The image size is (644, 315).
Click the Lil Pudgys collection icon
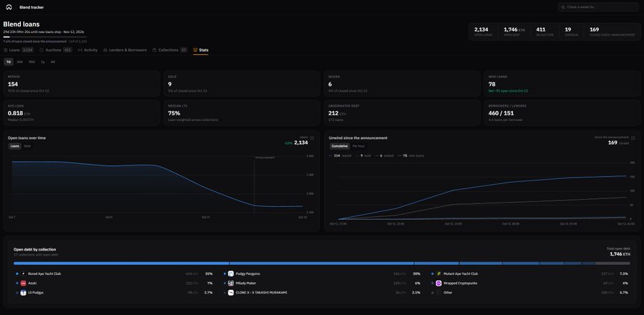(x=24, y=292)
